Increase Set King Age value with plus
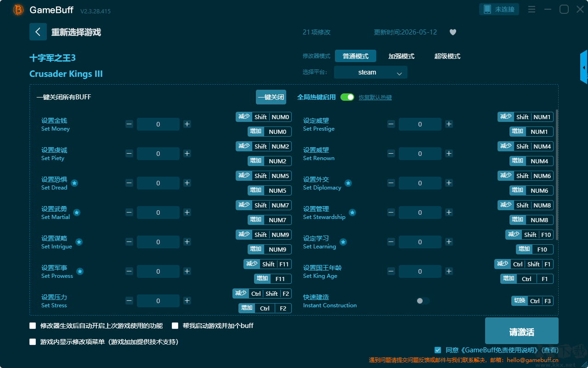Screen dimensions: 588x368 [x=449, y=271]
